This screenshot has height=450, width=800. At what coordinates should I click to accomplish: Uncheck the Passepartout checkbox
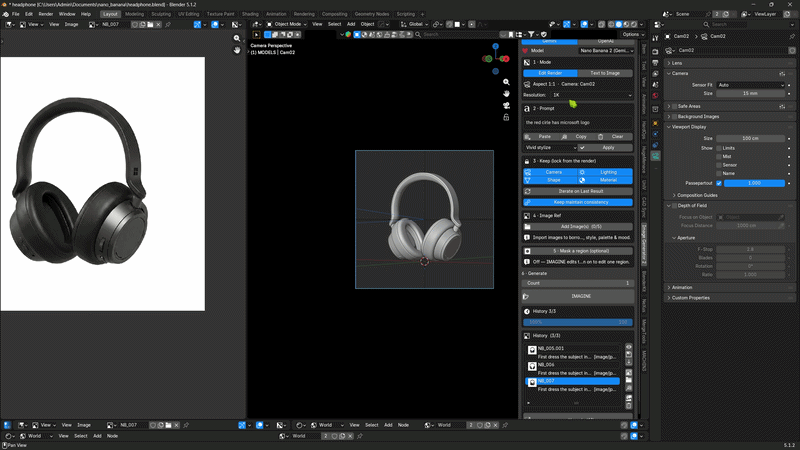(x=719, y=183)
